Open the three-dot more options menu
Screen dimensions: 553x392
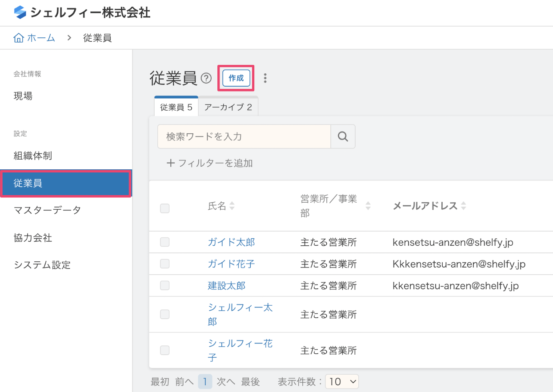[265, 78]
